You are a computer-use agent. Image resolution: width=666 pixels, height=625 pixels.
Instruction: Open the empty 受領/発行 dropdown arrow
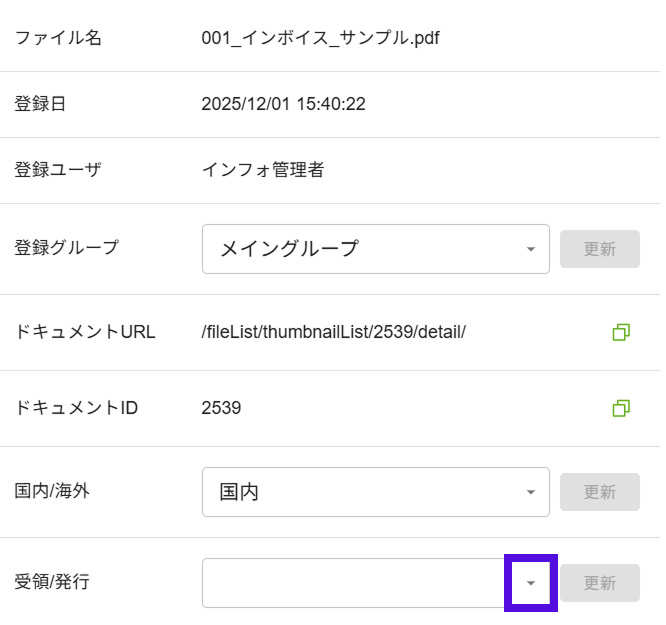pos(531,583)
